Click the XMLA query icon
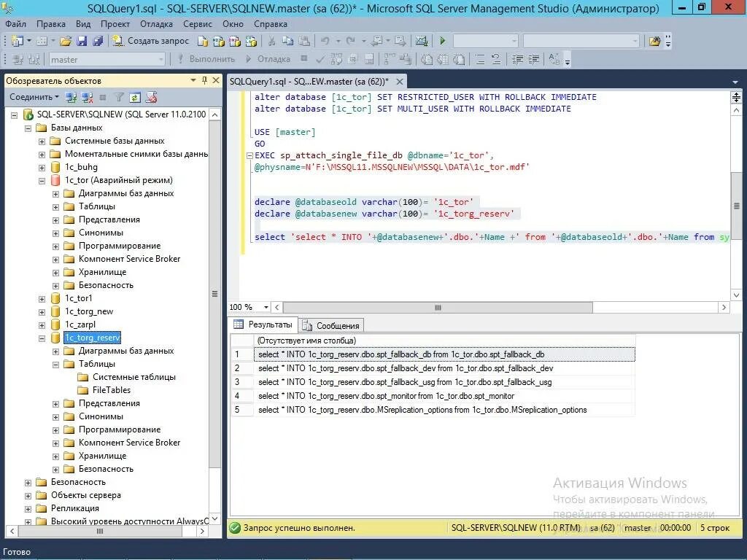The image size is (747, 560). click(x=251, y=41)
